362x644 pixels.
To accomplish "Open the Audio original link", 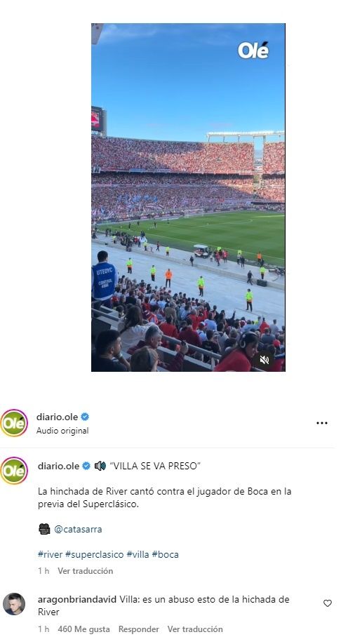I will pyautogui.click(x=62, y=431).
